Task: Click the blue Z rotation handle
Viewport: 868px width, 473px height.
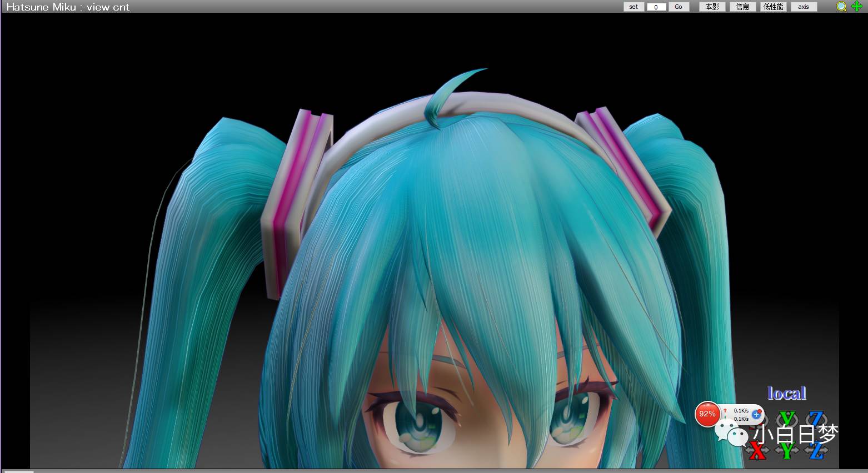Action: pos(816,420)
